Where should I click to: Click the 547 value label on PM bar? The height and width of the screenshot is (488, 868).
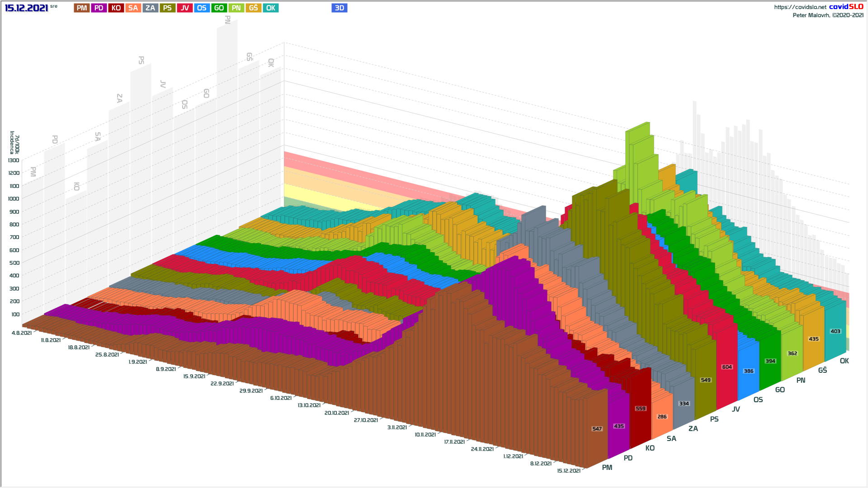[x=597, y=429]
